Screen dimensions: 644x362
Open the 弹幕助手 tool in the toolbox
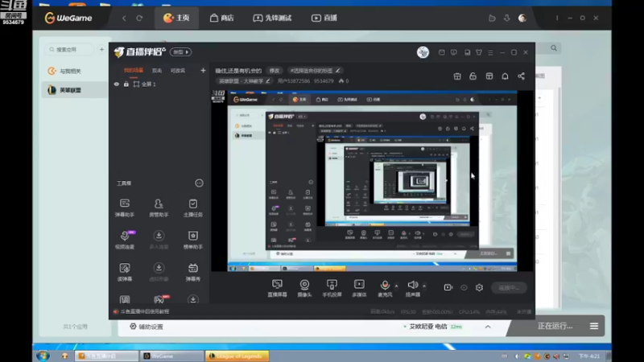click(x=125, y=208)
